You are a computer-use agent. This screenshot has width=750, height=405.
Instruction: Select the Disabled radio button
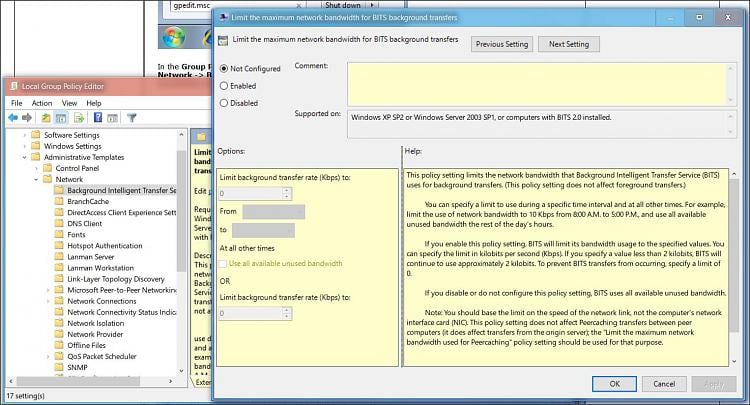tap(223, 103)
